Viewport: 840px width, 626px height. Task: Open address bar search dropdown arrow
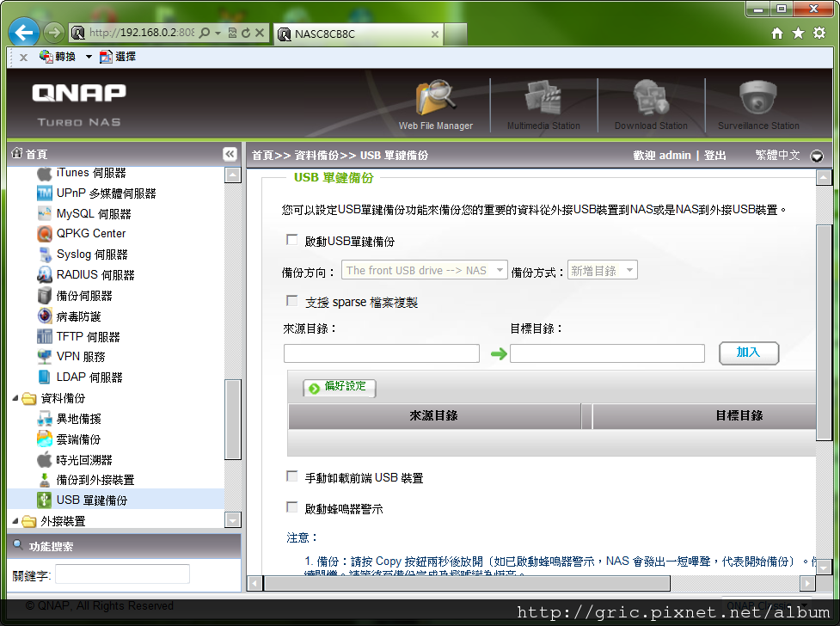coord(218,34)
